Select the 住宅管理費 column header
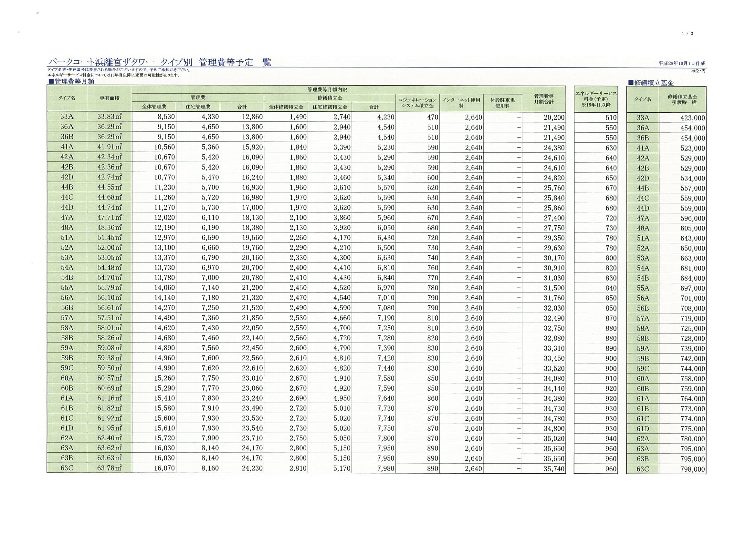The image size is (756, 534). coord(198,107)
